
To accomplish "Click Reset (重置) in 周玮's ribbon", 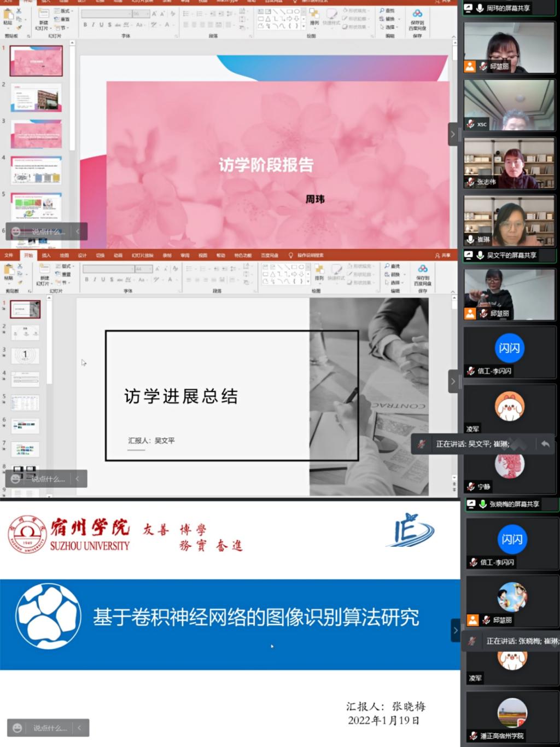I will (x=62, y=19).
